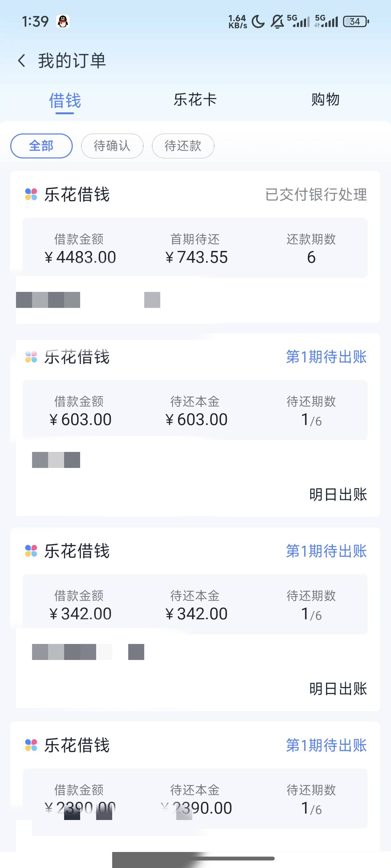Switch to the 借钱 tab
Image resolution: width=391 pixels, height=868 pixels.
65,100
